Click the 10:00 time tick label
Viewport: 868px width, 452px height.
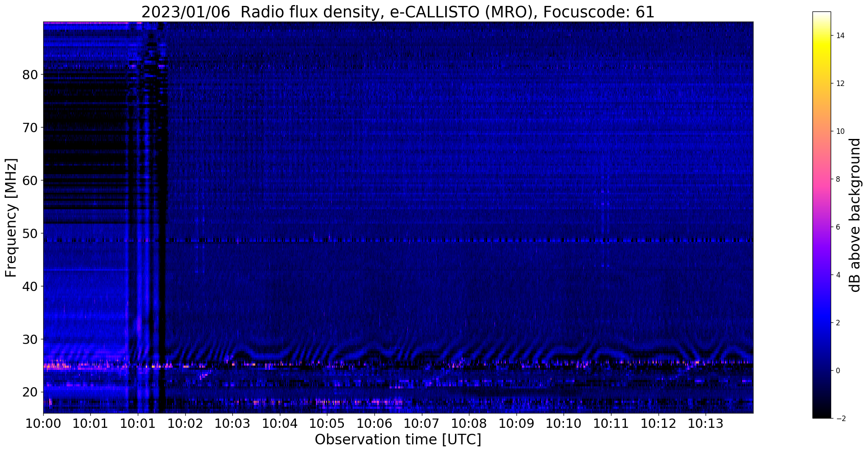click(x=43, y=423)
